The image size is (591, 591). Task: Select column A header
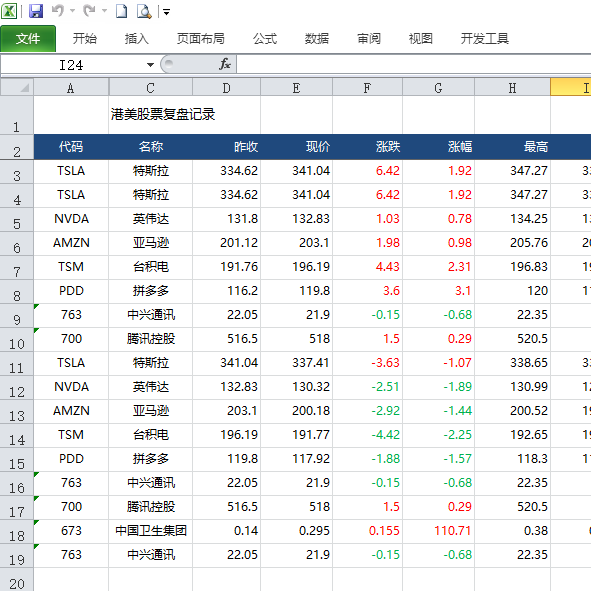pyautogui.click(x=71, y=87)
